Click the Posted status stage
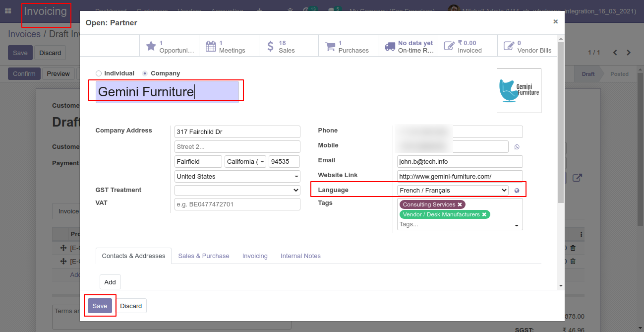The image size is (644, 332). tap(619, 74)
